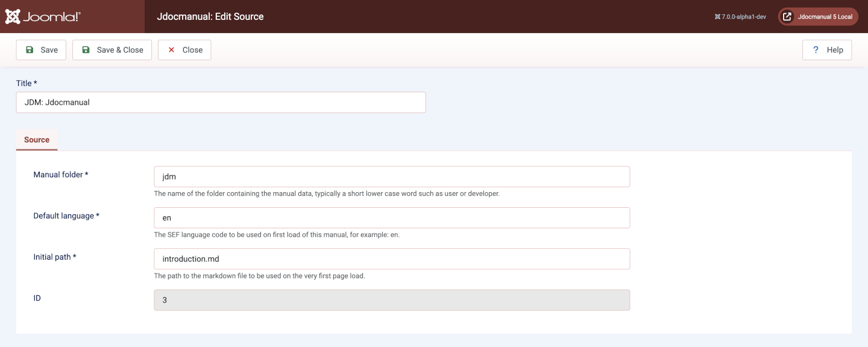Click the 'Jdocmanual: Edit Source' page heading
Image resolution: width=868 pixels, height=347 pixels.
pyautogui.click(x=210, y=16)
